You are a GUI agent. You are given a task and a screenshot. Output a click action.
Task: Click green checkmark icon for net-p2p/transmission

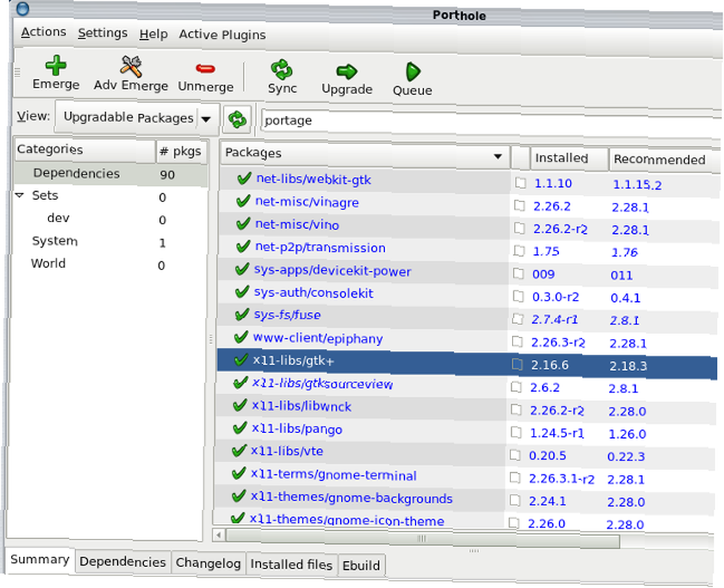243,247
